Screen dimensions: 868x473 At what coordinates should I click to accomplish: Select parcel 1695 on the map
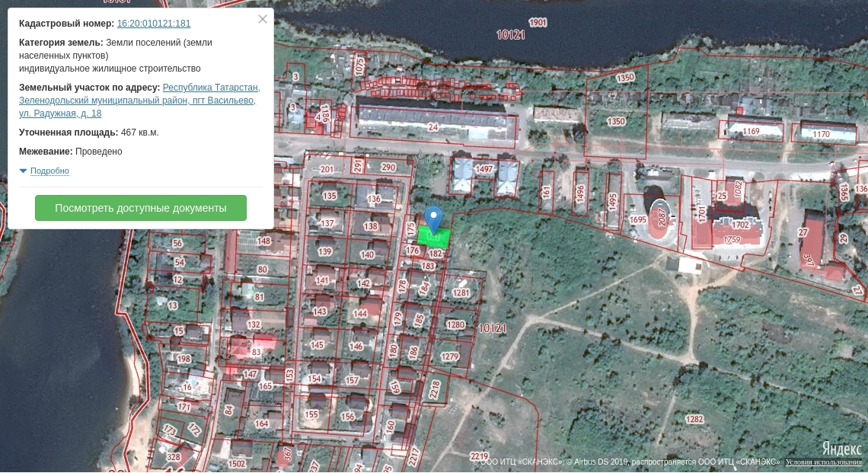pyautogui.click(x=638, y=219)
